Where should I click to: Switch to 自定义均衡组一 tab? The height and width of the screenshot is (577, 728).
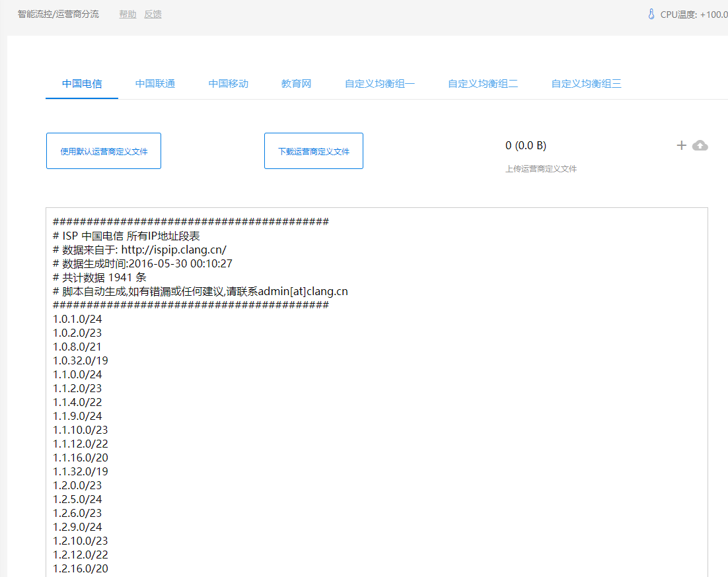[x=380, y=84]
